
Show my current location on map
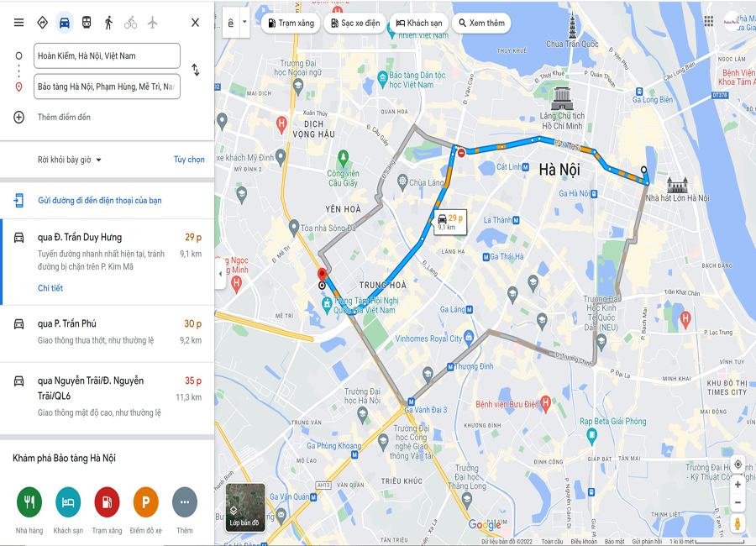coord(738,465)
